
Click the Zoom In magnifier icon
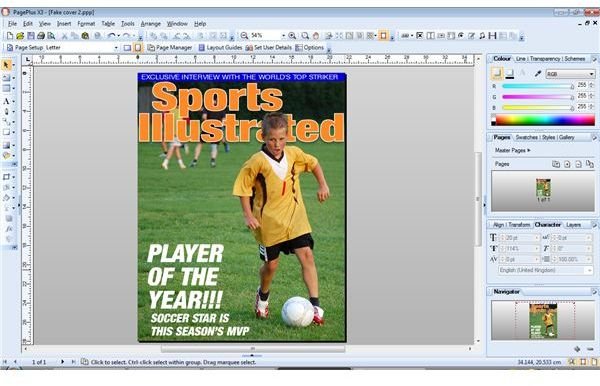[292, 36]
